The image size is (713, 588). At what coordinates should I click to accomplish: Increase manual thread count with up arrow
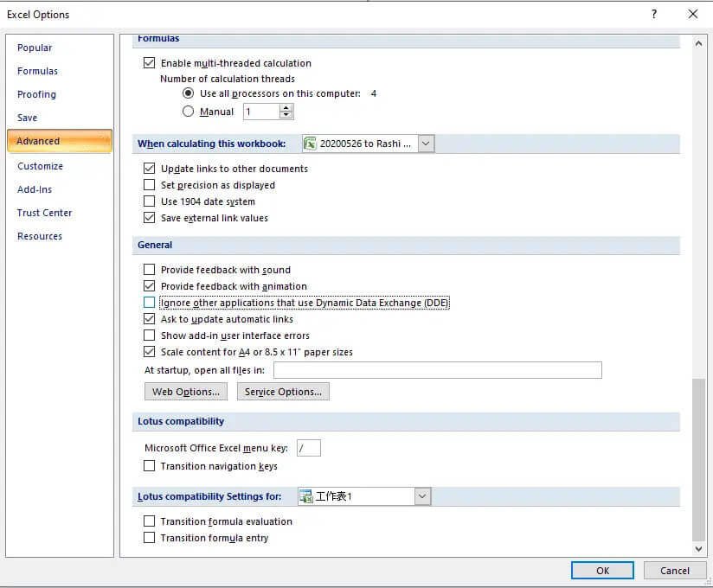coord(286,108)
